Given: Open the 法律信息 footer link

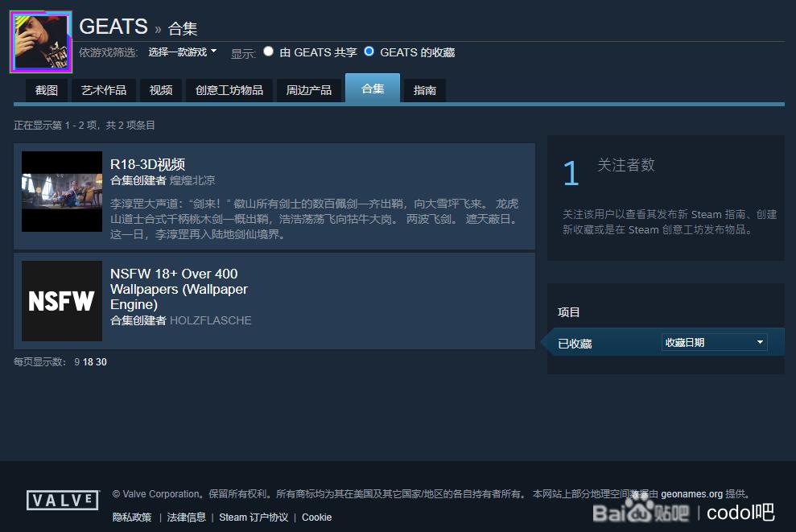Looking at the screenshot, I should (186, 518).
